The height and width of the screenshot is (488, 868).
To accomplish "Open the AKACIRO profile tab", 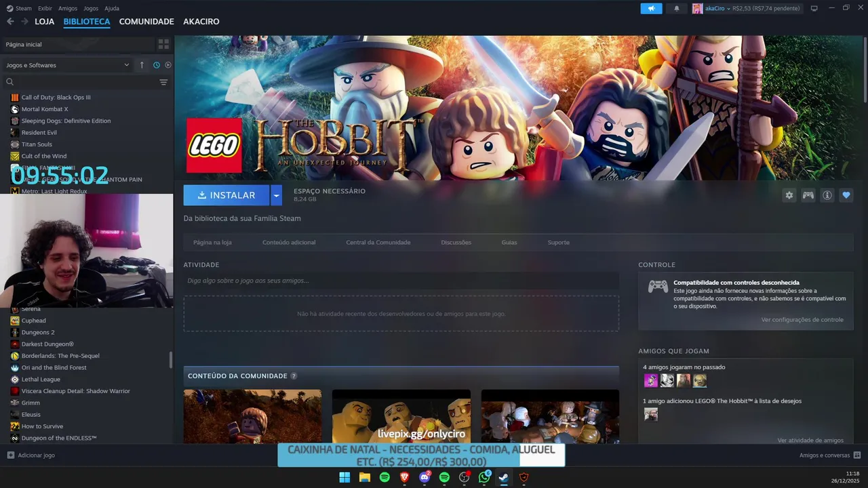I will coord(201,22).
